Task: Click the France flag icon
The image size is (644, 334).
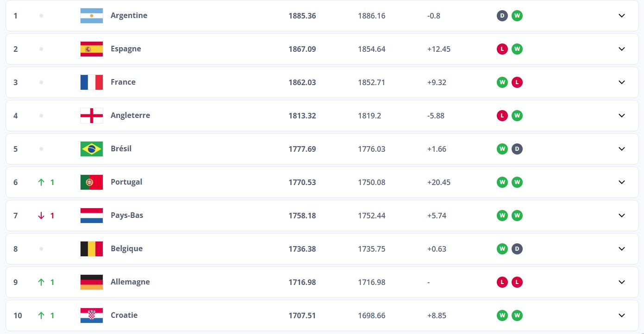Action: (92, 82)
